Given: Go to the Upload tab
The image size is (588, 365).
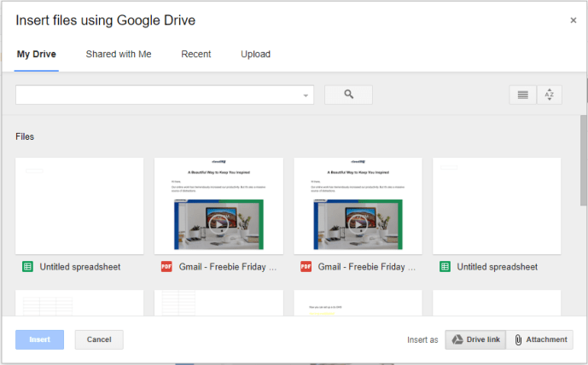Looking at the screenshot, I should 255,55.
